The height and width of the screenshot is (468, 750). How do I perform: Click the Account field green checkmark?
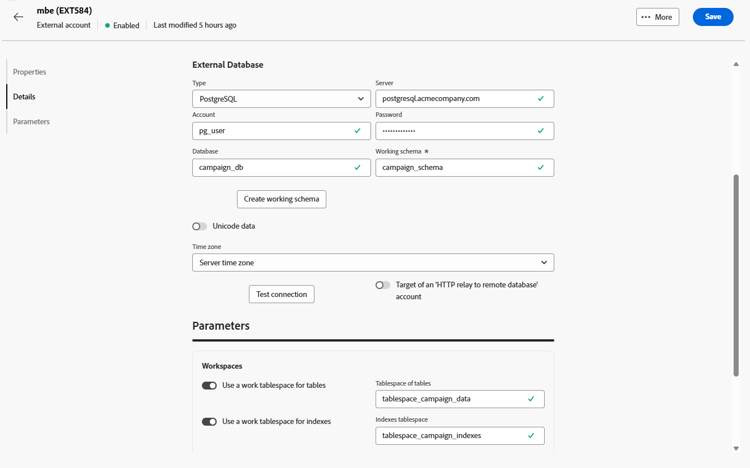(358, 131)
